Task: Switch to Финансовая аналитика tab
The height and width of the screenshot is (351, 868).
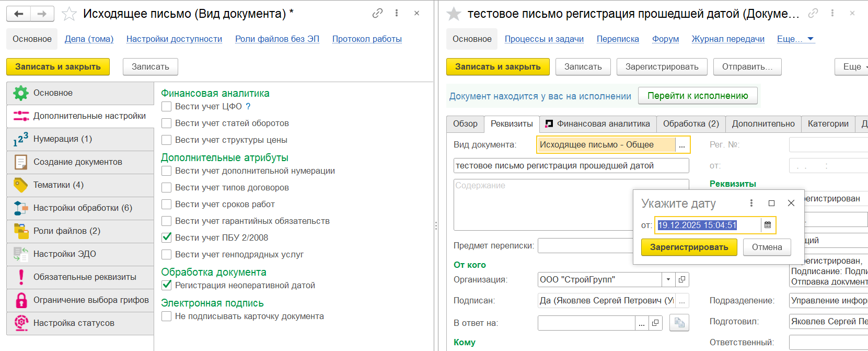Action: (x=598, y=124)
